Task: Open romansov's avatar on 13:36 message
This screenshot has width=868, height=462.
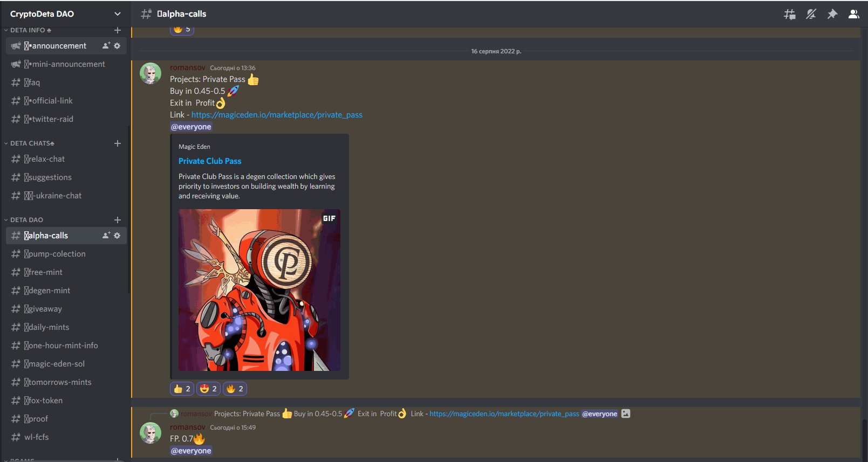Action: 151,73
